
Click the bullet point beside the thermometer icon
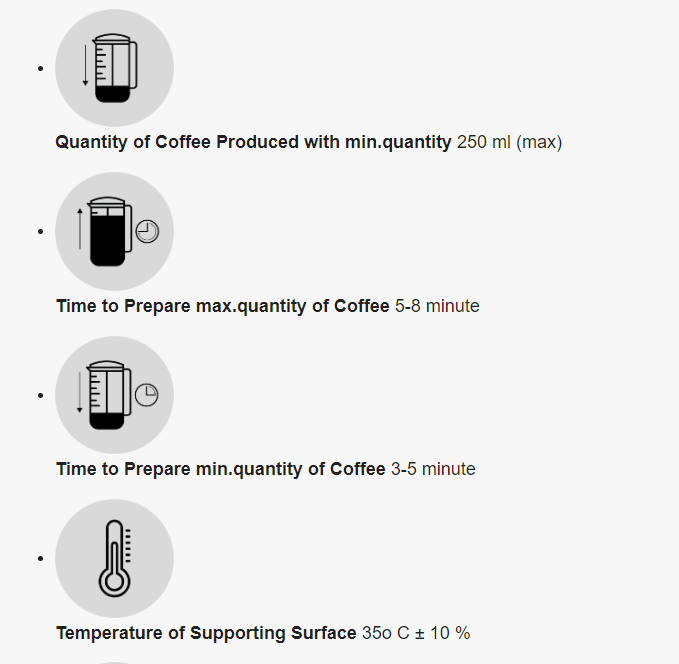point(40,558)
